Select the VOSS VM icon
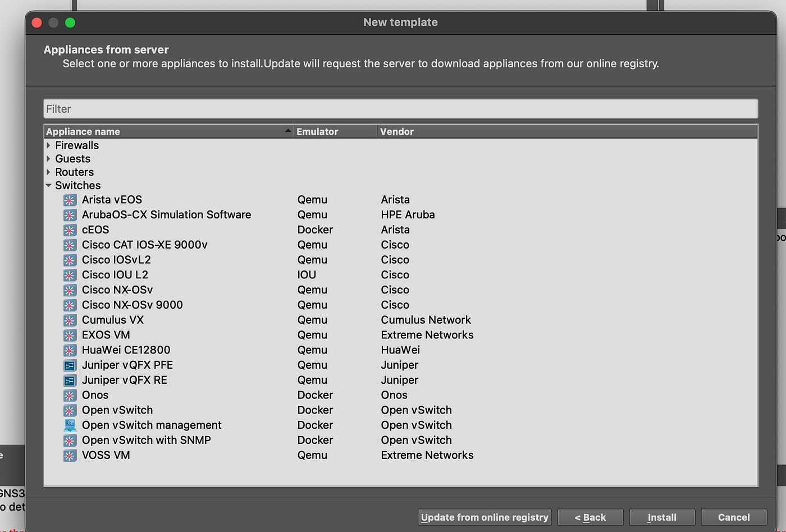786x532 pixels. (x=70, y=456)
